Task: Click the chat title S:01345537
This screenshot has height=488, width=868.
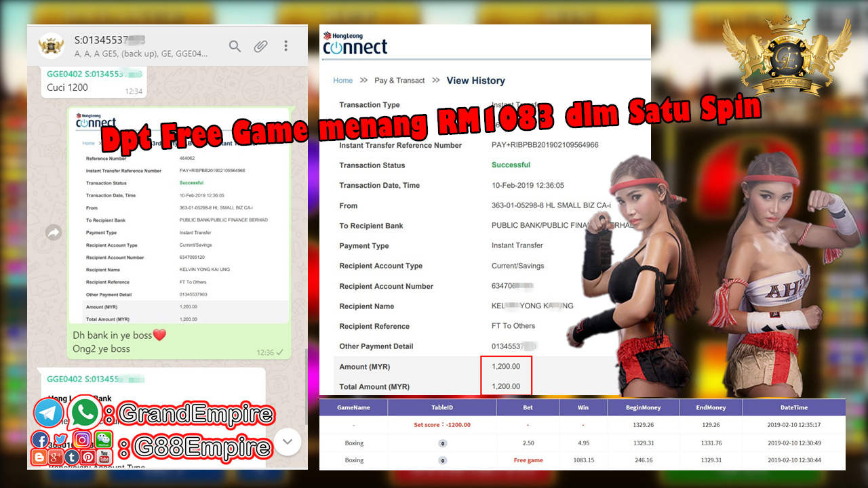Action: click(x=110, y=40)
